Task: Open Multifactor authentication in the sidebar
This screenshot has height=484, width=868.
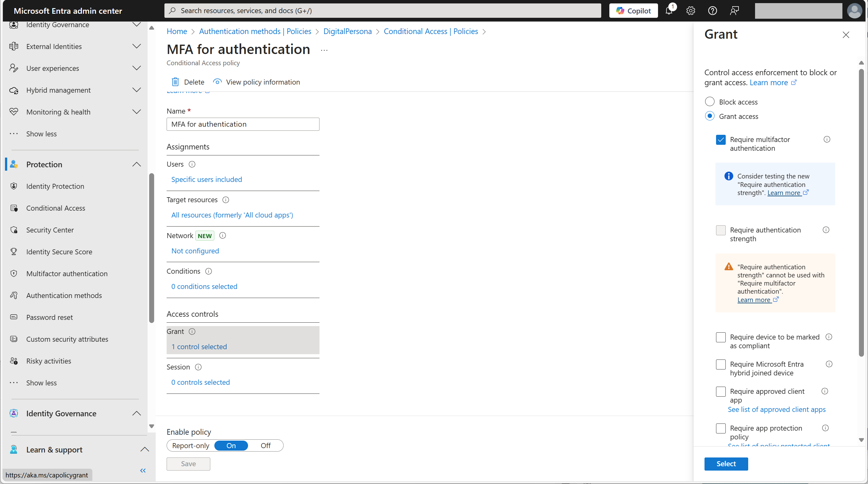Action: coord(67,273)
